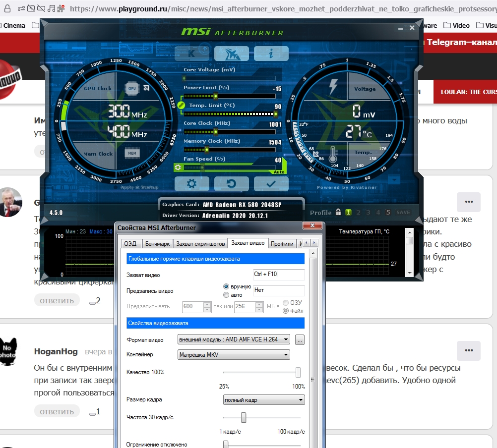This screenshot has width=497, height=448.
Task: Click the info 'i' button in Afterburner
Action: [271, 53]
